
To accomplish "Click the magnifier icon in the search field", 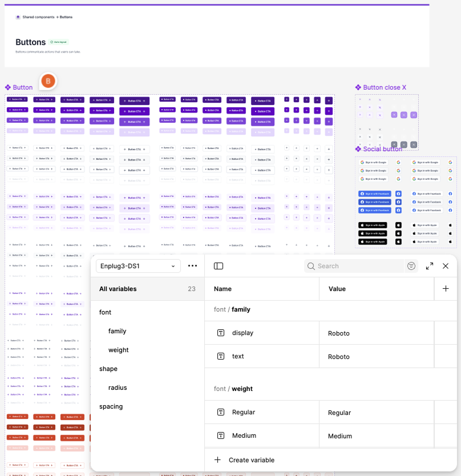I will click(311, 266).
